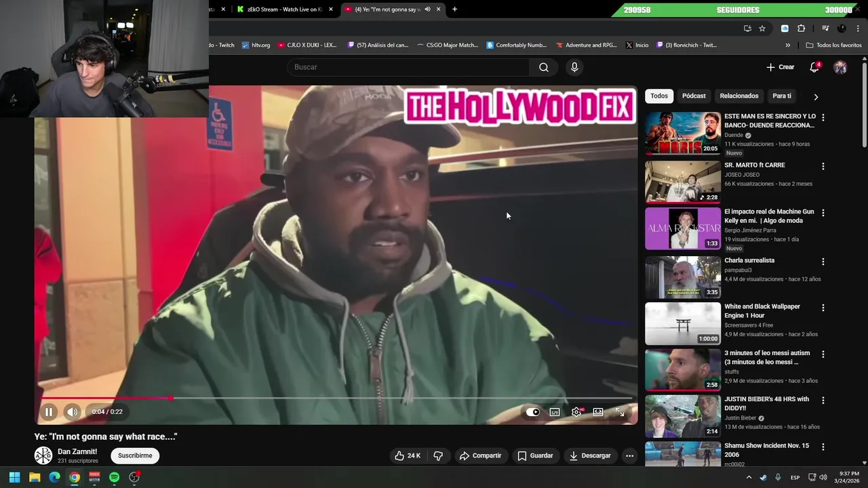Open options for ESTE MAN ES RE SINCERO video

pos(823,117)
